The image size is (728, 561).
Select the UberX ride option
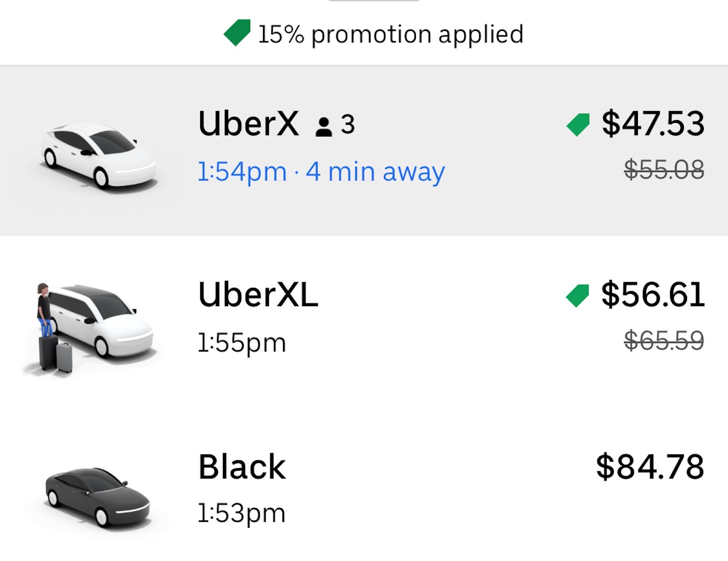pos(364,150)
